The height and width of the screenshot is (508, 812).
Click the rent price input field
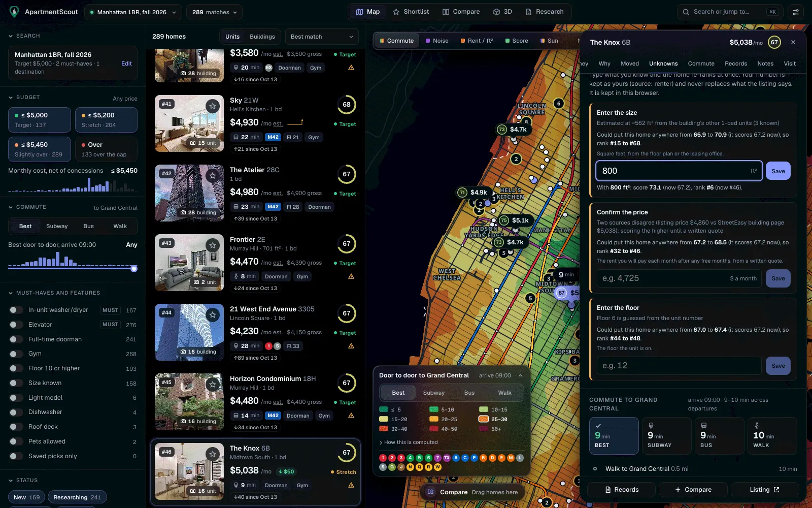point(679,278)
